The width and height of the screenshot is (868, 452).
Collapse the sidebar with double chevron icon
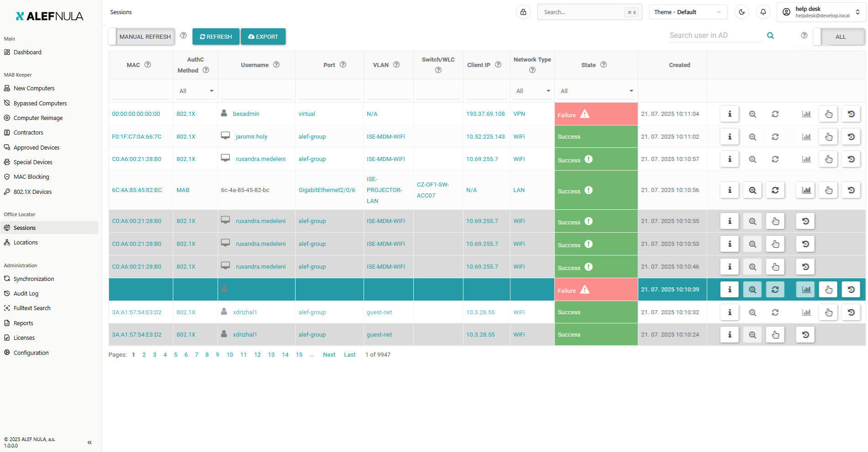point(89,442)
